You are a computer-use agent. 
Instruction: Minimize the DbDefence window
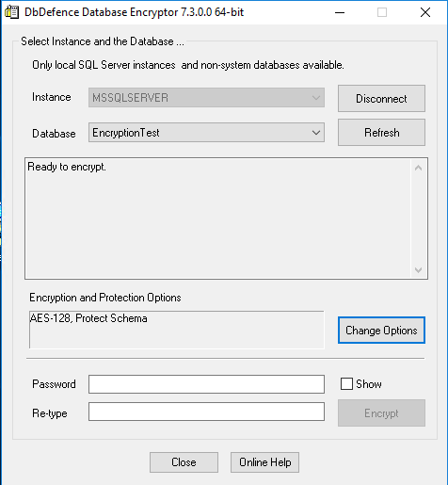[340, 12]
